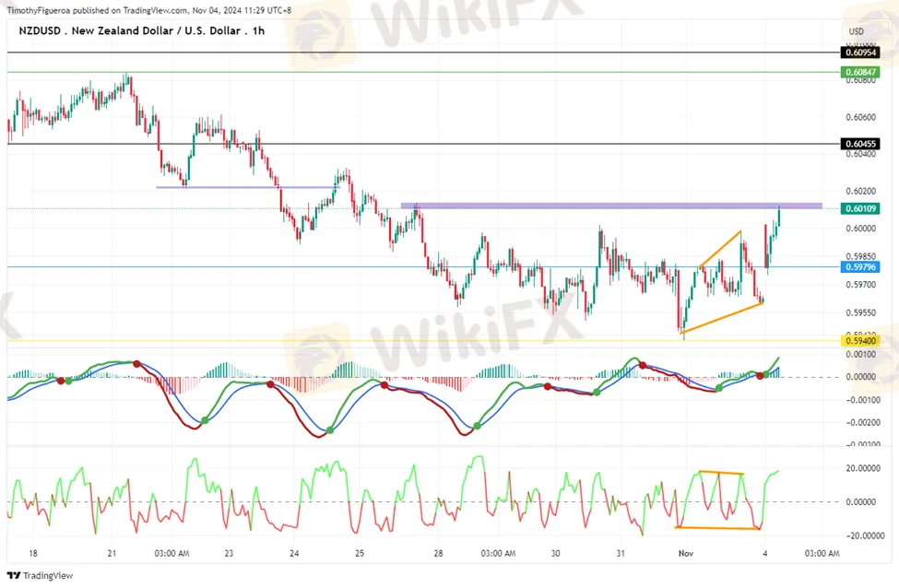899x588 pixels.
Task: Select the short purple support line near 0.602
Action: pos(248,187)
